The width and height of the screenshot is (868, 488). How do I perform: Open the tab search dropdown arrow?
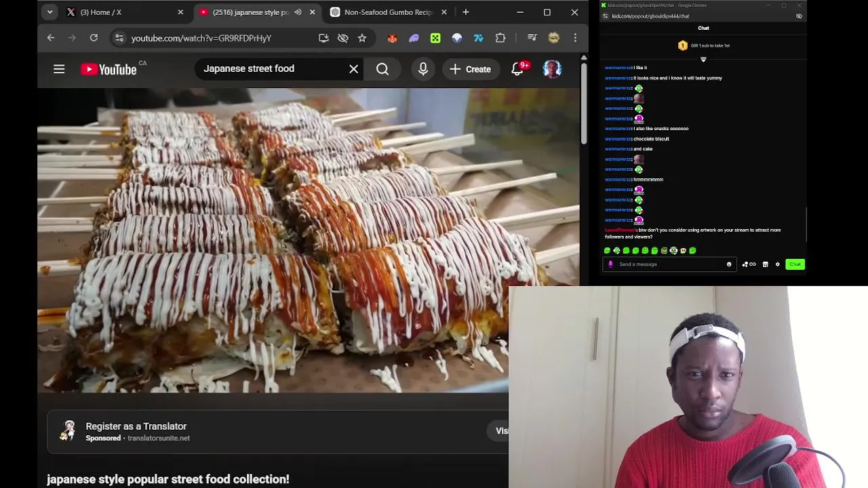coord(50,12)
